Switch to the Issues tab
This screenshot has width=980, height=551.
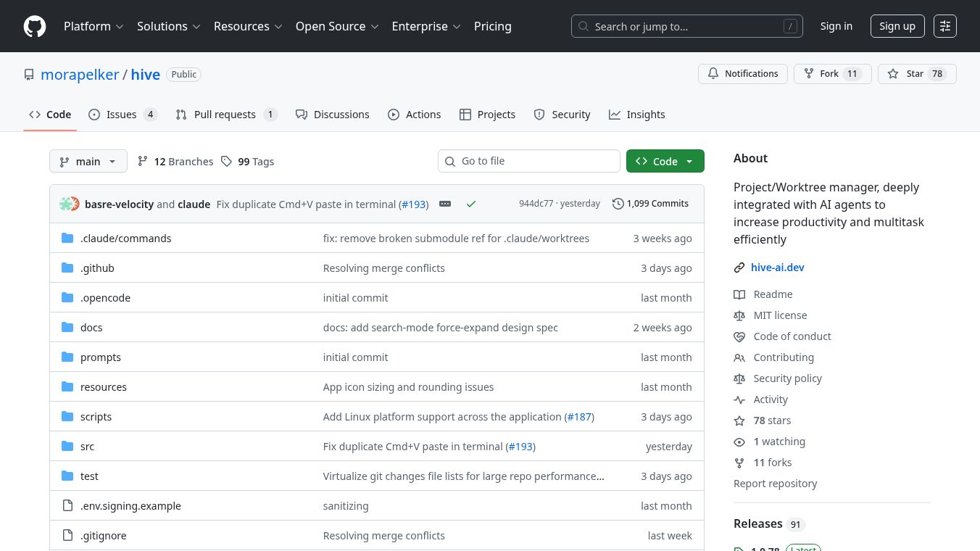click(x=122, y=115)
